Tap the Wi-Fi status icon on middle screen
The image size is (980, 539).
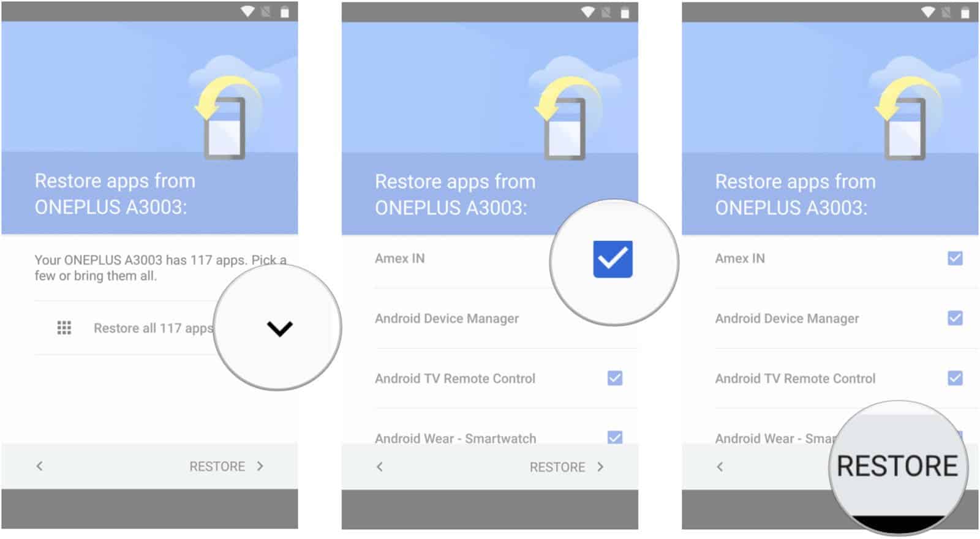(588, 12)
